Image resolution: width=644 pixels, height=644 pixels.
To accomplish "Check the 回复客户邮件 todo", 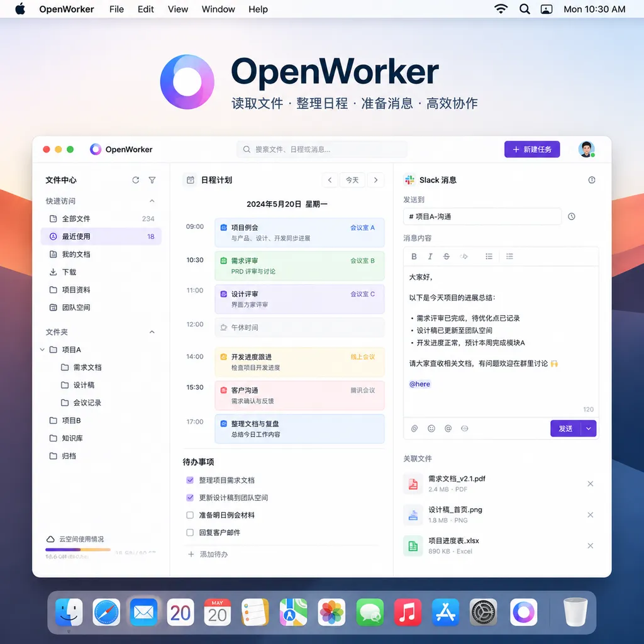I will pyautogui.click(x=190, y=533).
